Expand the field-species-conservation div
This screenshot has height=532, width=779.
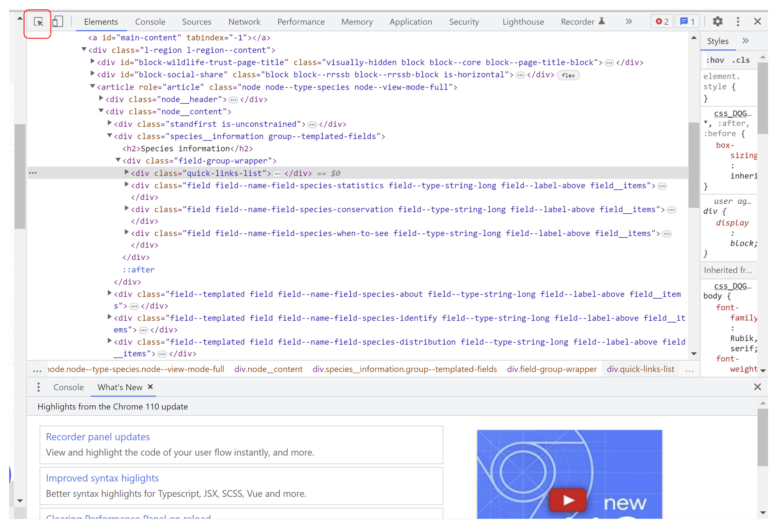coord(127,209)
